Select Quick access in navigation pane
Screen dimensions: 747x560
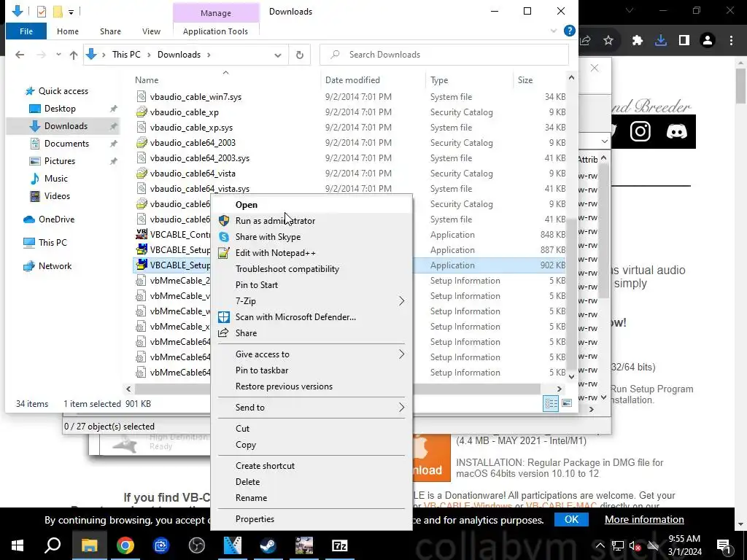point(63,91)
